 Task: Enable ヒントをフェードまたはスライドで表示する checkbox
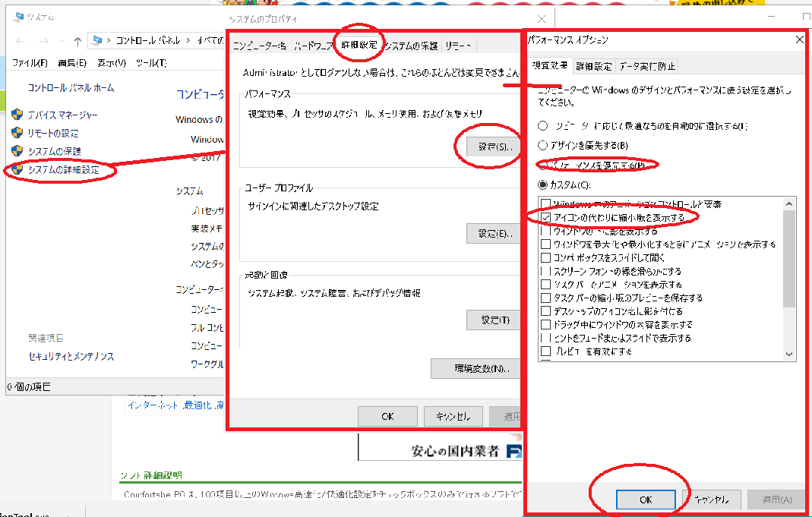point(545,338)
